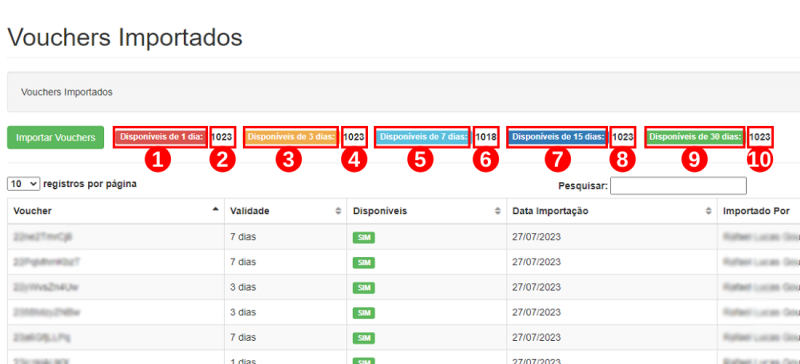
Task: Click the Data Importação sort icon
Action: click(708, 211)
